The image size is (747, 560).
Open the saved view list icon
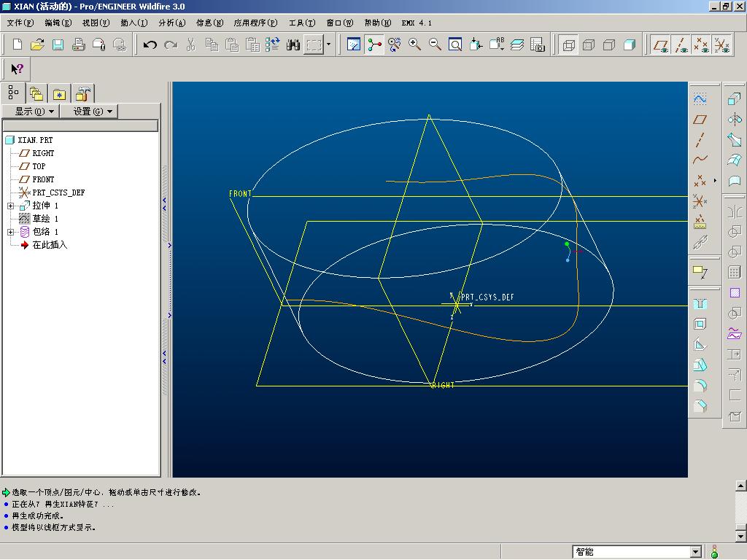pyautogui.click(x=496, y=44)
